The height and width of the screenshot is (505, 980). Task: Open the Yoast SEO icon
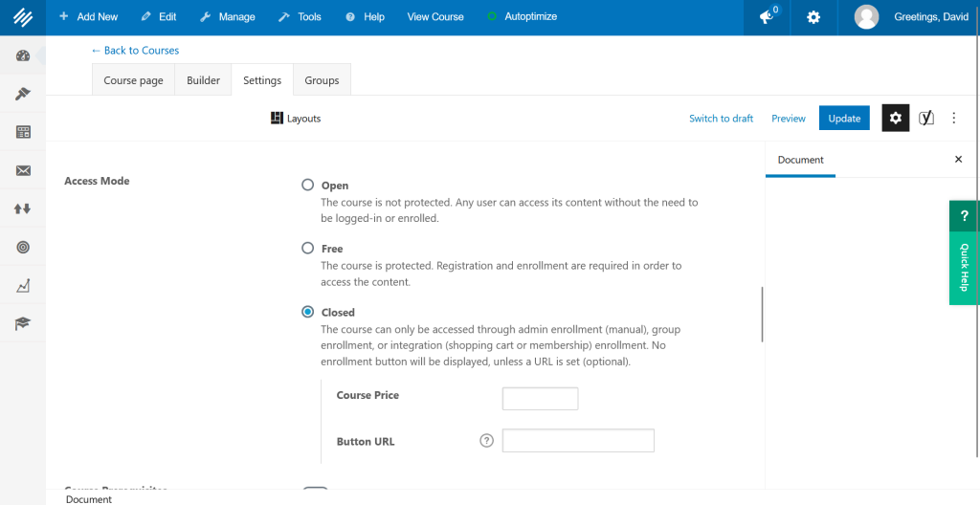pos(926,119)
